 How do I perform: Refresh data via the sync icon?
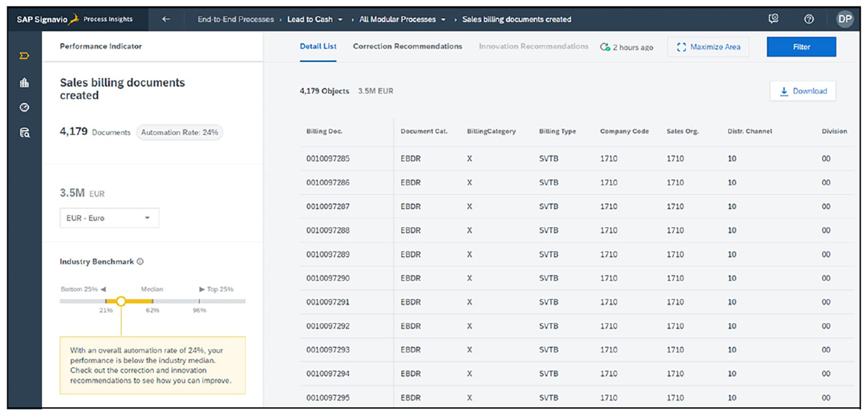coord(604,46)
